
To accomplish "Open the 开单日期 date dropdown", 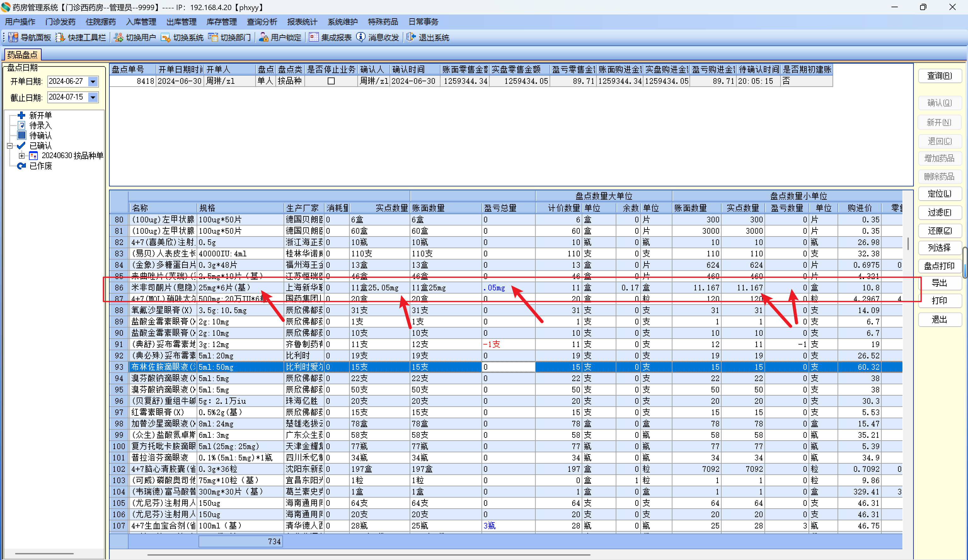I will [93, 81].
